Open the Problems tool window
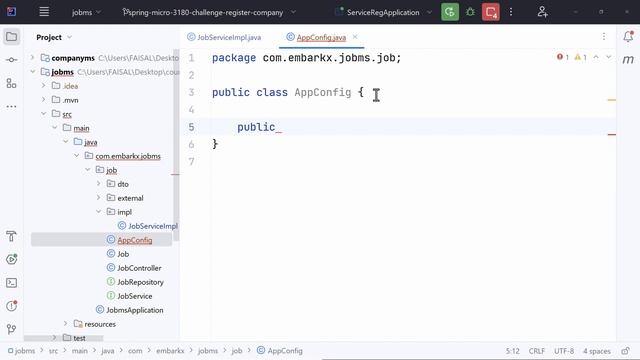640x360 pixels. [11, 306]
